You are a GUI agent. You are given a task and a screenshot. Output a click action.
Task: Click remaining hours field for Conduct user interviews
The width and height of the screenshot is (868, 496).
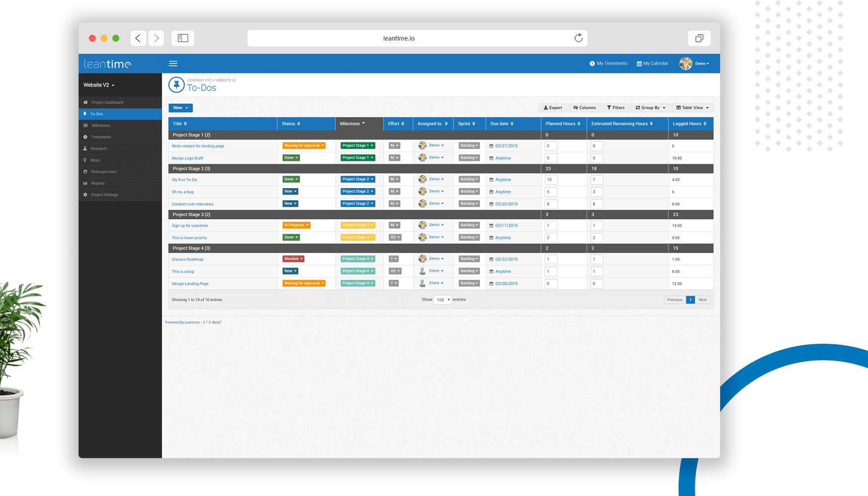(x=597, y=204)
